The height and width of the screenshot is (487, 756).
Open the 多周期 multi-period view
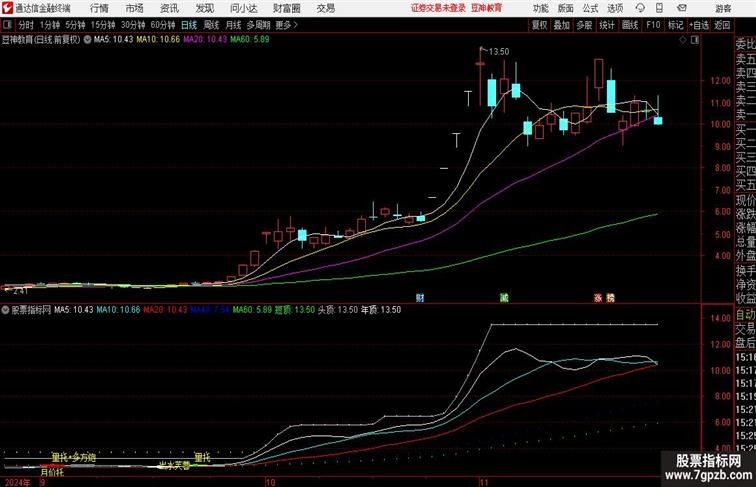pyautogui.click(x=258, y=25)
